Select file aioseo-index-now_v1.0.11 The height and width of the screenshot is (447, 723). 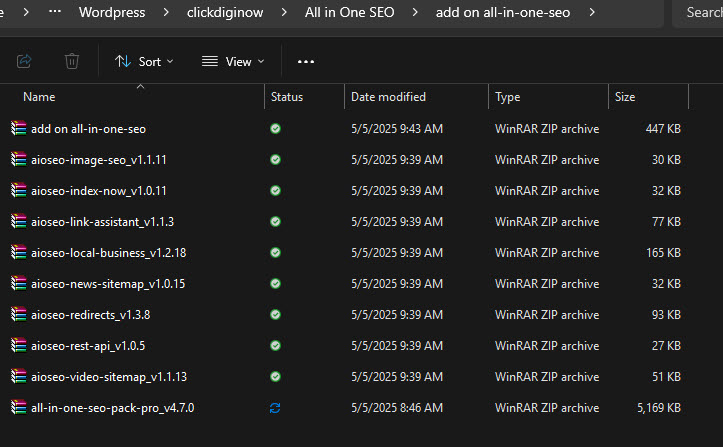[99, 191]
